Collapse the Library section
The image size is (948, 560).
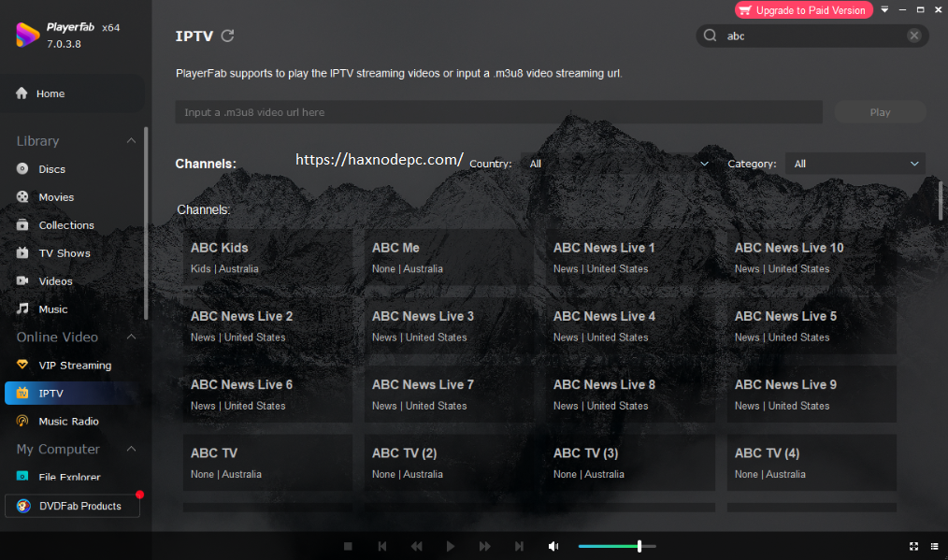point(131,141)
